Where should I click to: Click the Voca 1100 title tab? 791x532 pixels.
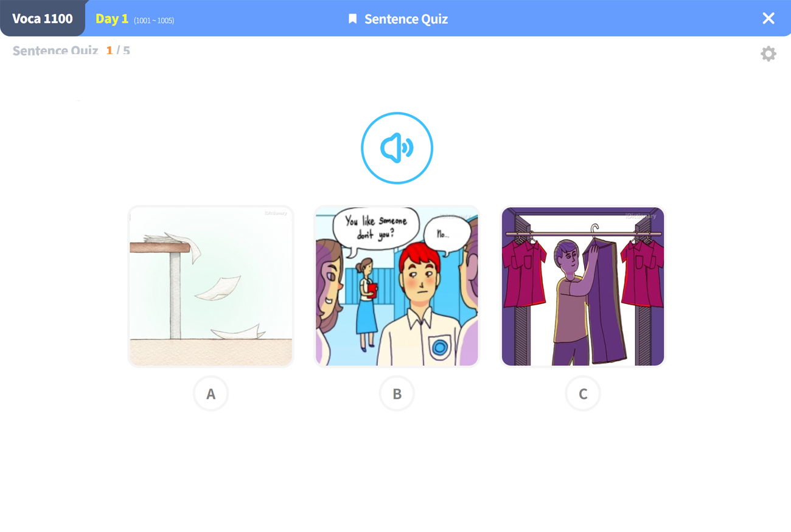(43, 18)
